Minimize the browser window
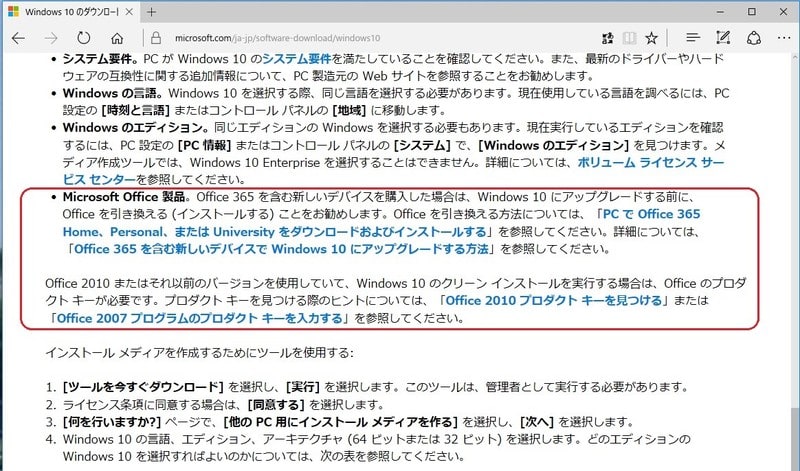 pyautogui.click(x=720, y=12)
